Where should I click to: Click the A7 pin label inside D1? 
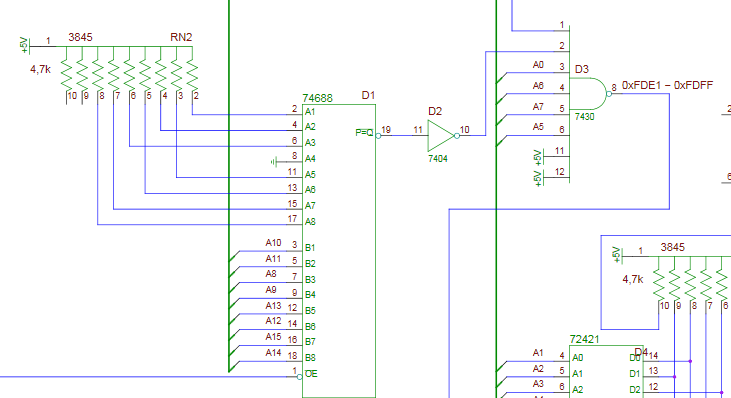(x=310, y=206)
